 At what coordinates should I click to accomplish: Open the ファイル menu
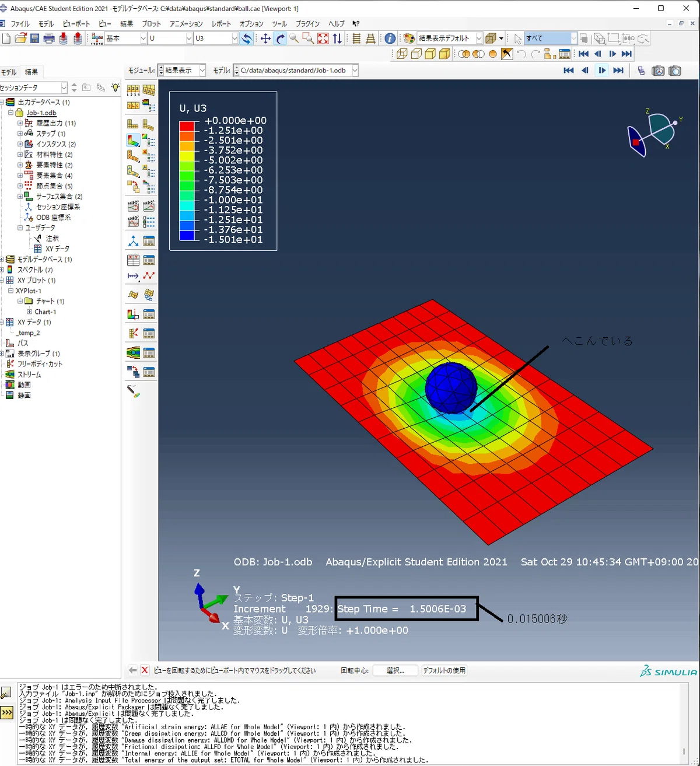20,24
